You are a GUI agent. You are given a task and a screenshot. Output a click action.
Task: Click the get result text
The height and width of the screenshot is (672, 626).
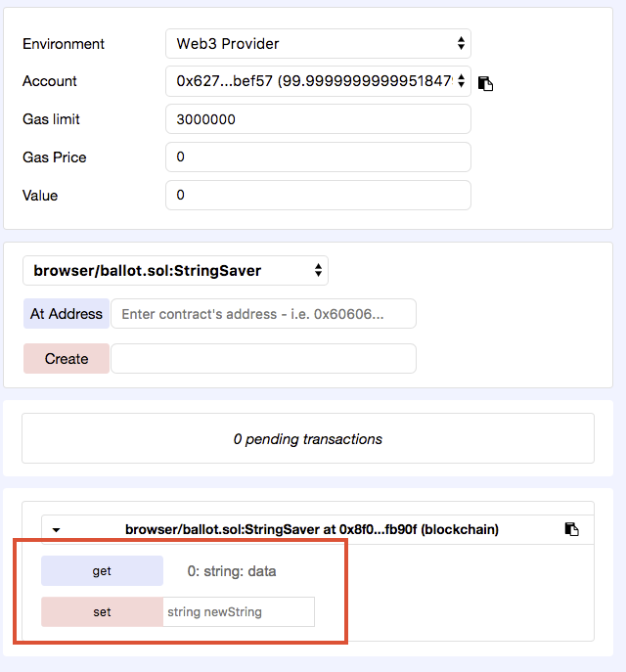click(232, 571)
